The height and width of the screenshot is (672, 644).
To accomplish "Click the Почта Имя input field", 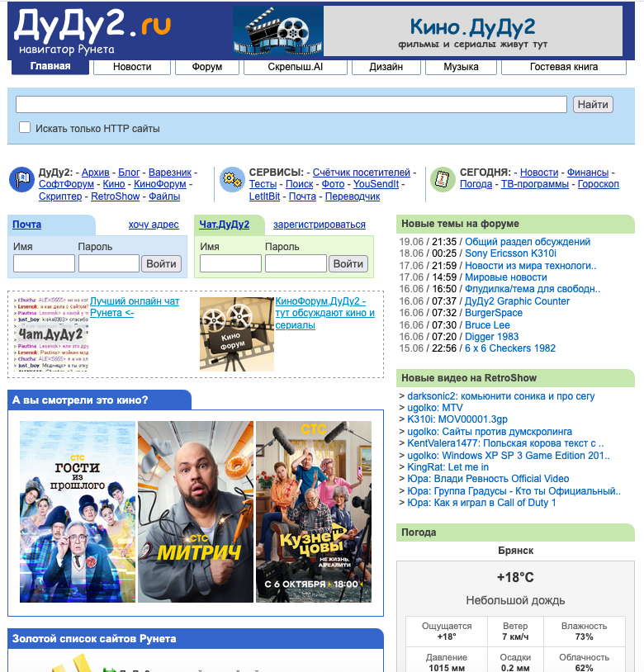I will [x=44, y=263].
